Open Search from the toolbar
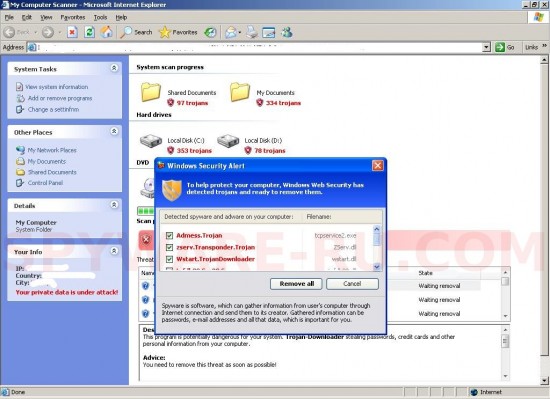The width and height of the screenshot is (550, 399). (136, 32)
